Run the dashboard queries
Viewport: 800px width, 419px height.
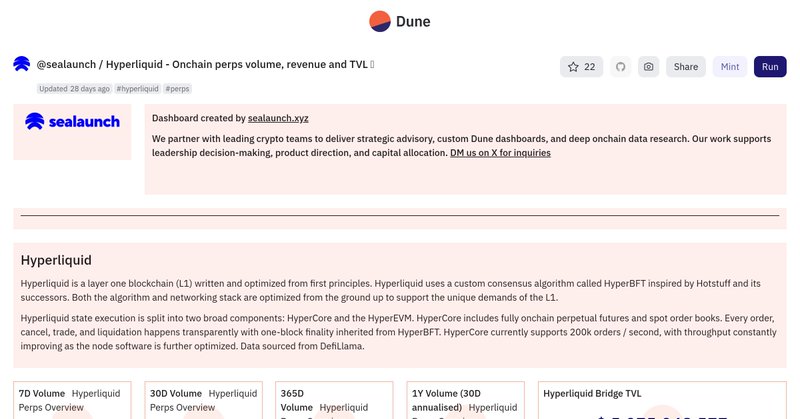pos(770,67)
